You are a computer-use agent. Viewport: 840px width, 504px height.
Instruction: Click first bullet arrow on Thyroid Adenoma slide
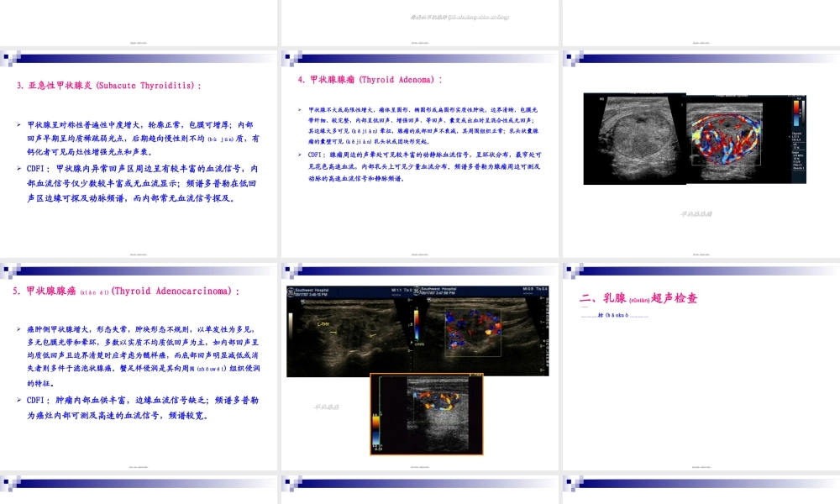click(x=301, y=110)
